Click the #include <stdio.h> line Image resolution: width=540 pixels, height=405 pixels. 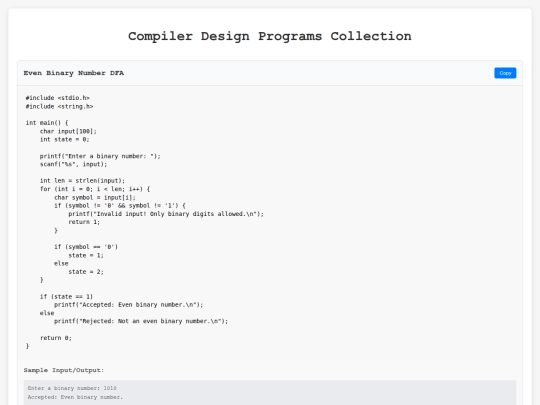point(58,98)
